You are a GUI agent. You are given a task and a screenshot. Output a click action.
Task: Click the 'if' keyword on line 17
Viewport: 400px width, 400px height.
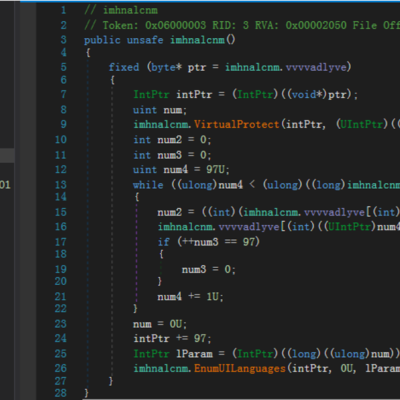pos(164,242)
